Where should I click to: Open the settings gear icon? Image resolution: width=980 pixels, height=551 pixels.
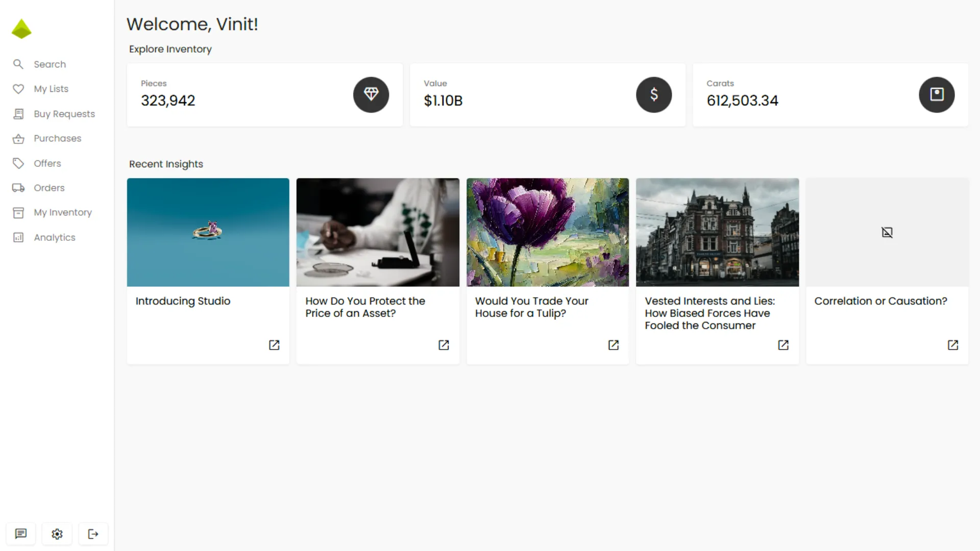pos(57,534)
